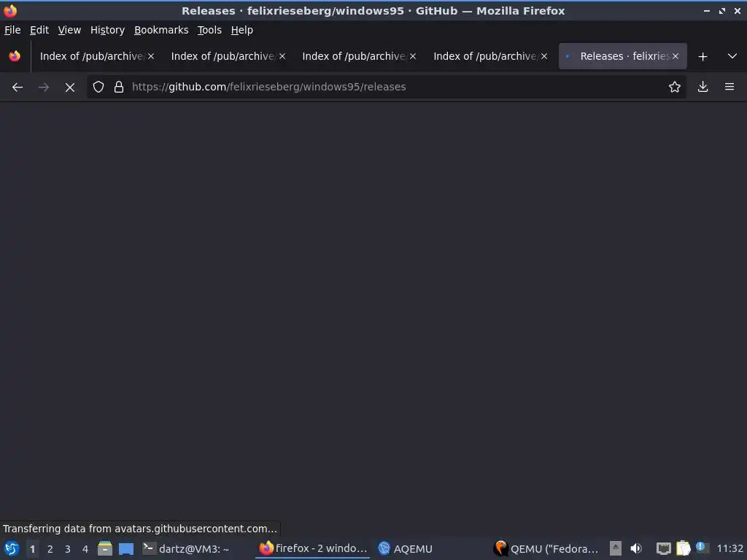Screen dimensions: 747x560
Task: Click the show desktop taskbar icon
Action: (x=126, y=548)
